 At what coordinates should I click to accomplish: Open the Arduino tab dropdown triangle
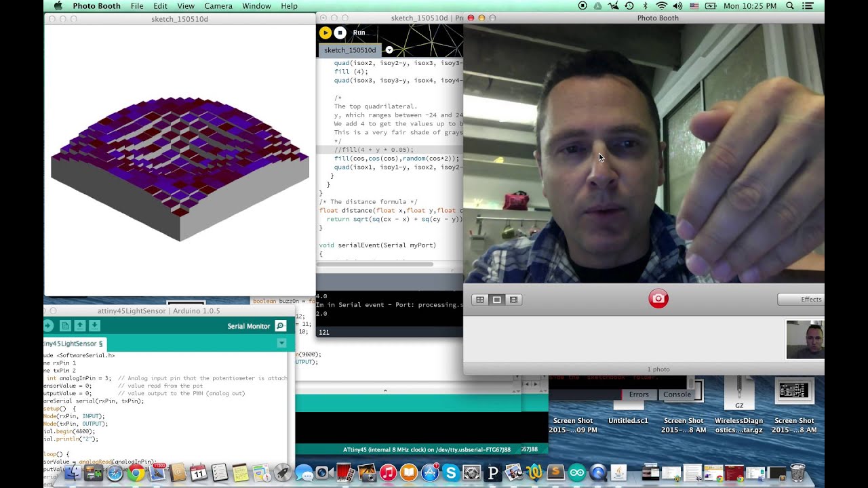click(x=281, y=344)
